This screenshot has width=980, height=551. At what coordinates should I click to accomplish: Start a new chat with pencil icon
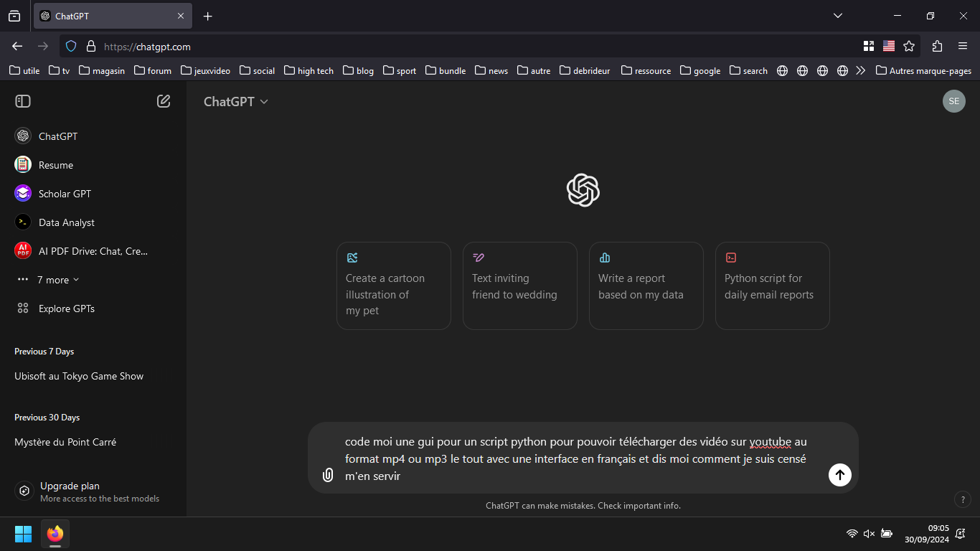pyautogui.click(x=164, y=101)
